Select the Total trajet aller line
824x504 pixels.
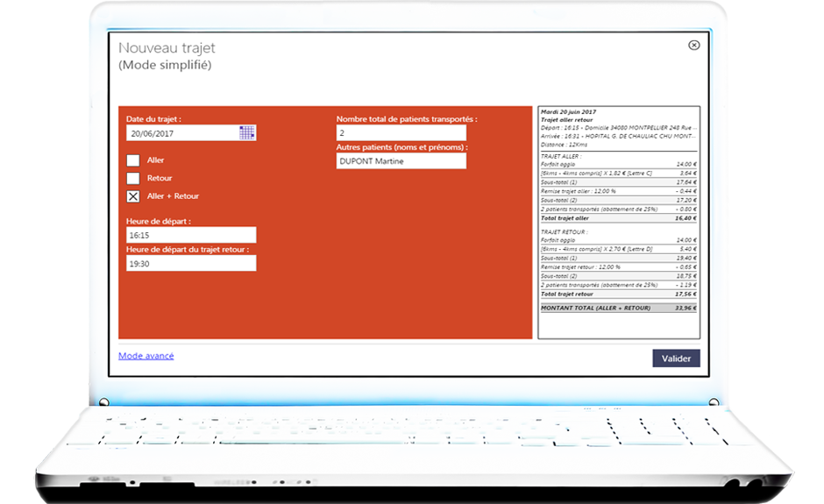pos(618,217)
